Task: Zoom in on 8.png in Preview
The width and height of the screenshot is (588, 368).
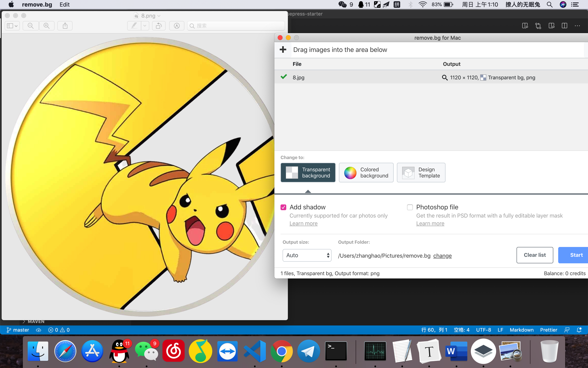Action: (47, 26)
